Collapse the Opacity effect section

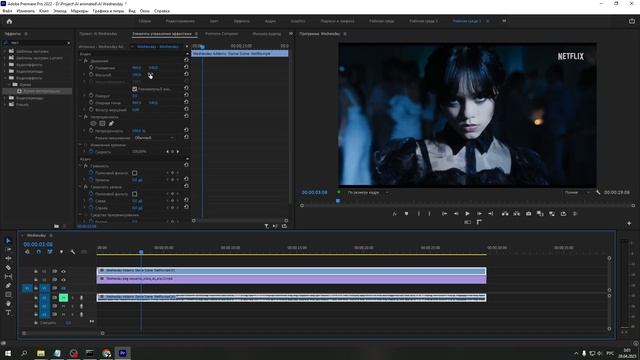[80, 116]
